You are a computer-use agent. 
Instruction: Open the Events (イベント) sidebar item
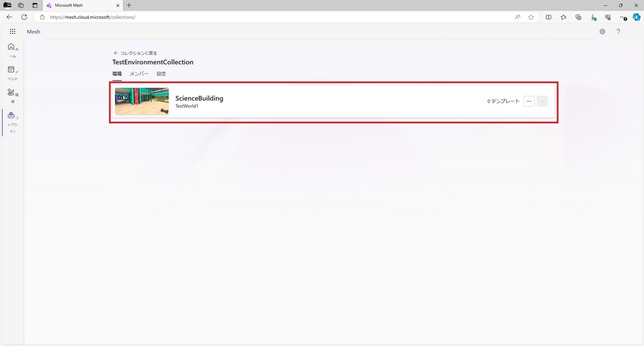13,73
